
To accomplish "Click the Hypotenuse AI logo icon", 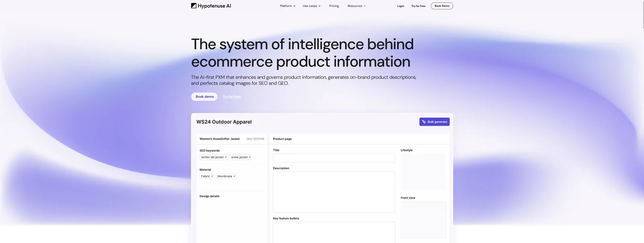I will [x=194, y=6].
